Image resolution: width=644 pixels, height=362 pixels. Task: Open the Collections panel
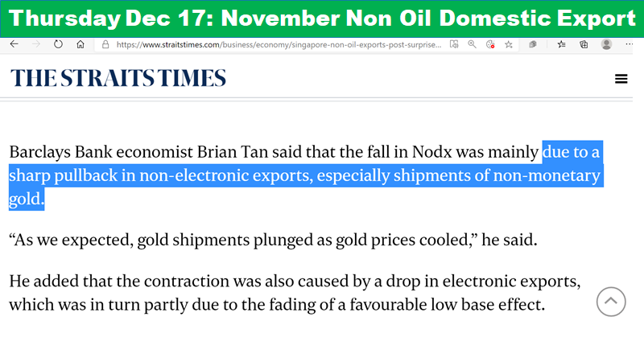[x=584, y=44]
